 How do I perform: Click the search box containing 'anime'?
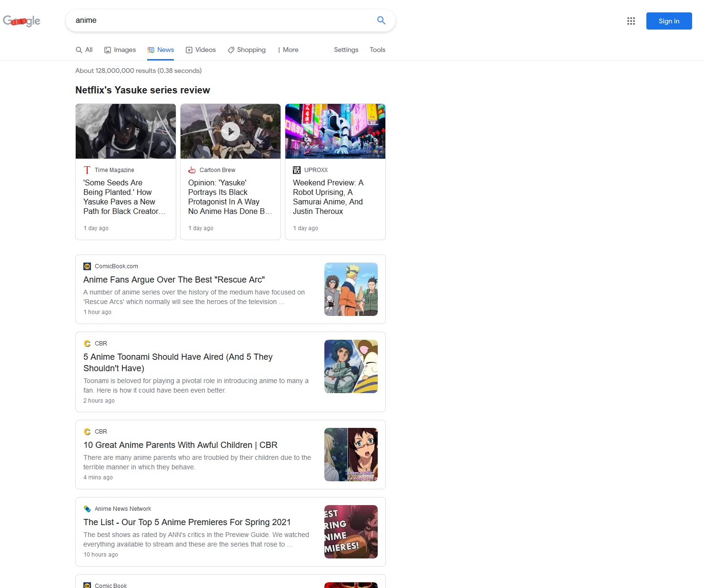click(x=219, y=20)
